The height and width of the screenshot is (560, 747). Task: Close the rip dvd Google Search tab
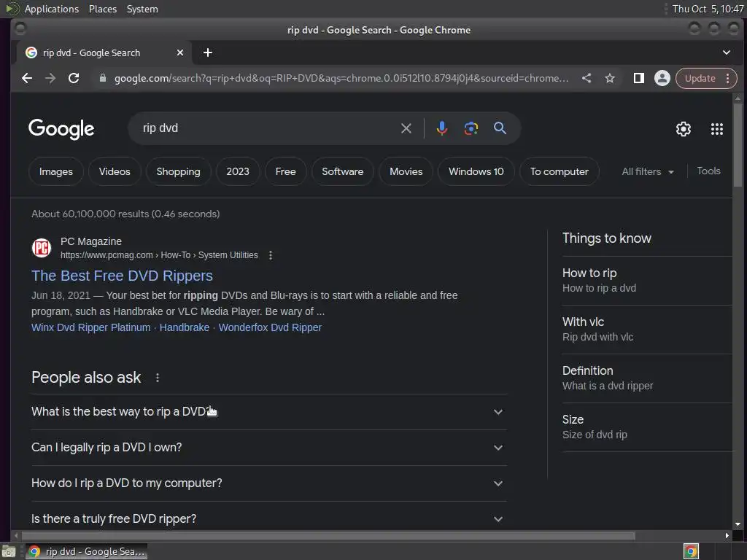[180, 52]
